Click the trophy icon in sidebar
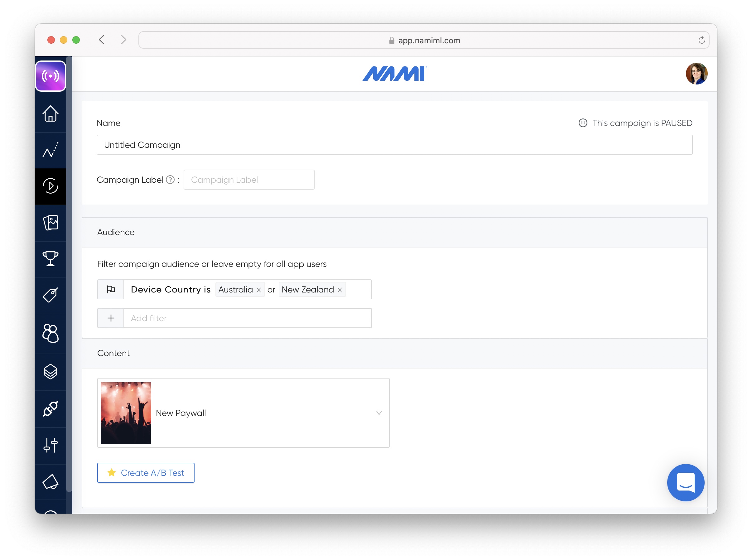This screenshot has height=560, width=752. pyautogui.click(x=51, y=259)
